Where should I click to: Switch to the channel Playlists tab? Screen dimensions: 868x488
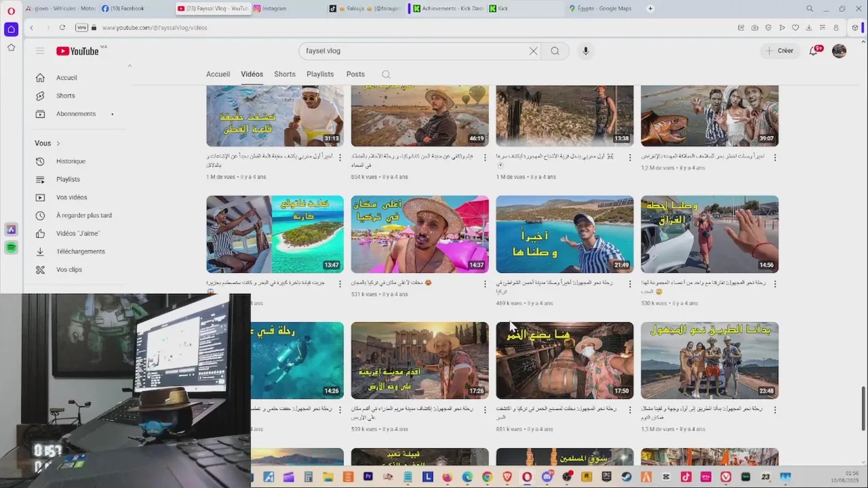pyautogui.click(x=320, y=75)
